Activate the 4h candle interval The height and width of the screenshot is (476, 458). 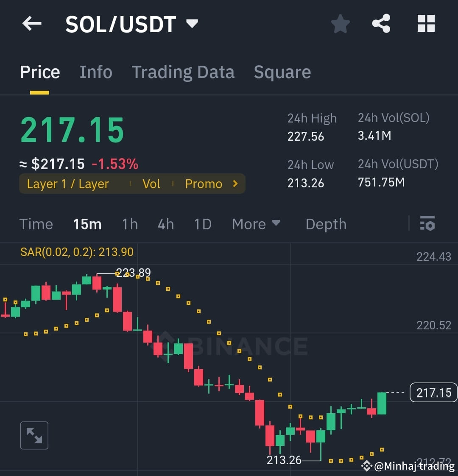(165, 224)
